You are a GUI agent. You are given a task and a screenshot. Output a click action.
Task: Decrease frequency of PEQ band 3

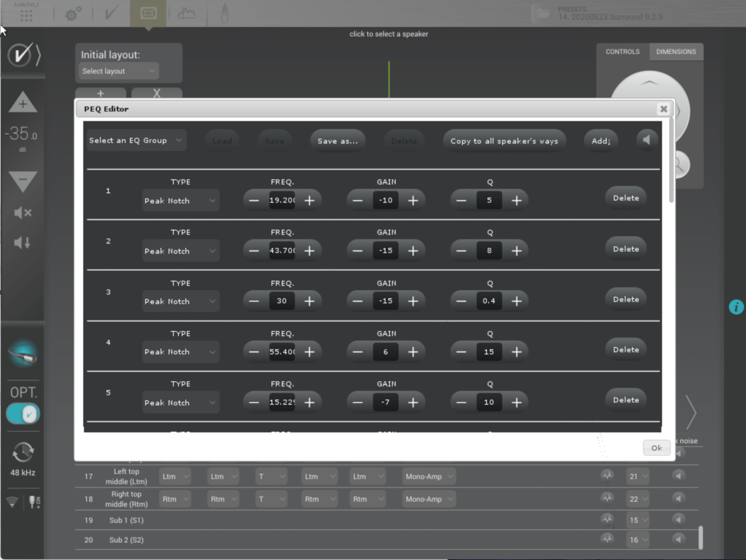pos(254,301)
